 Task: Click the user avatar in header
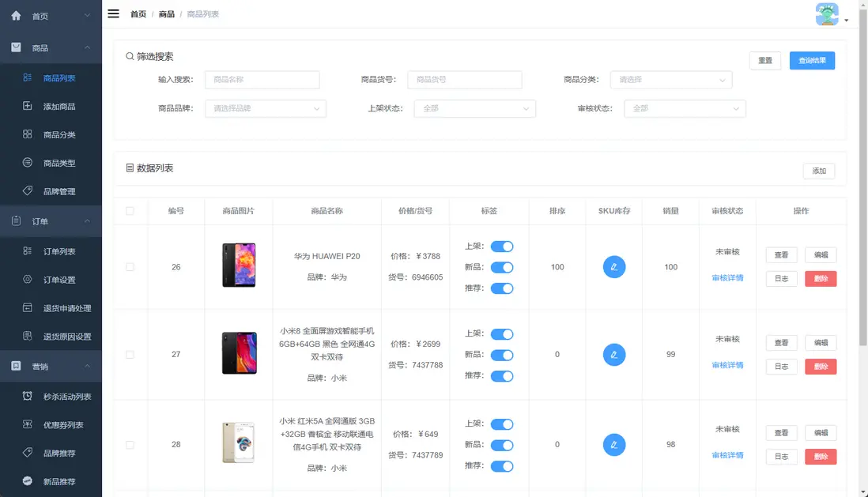[827, 14]
